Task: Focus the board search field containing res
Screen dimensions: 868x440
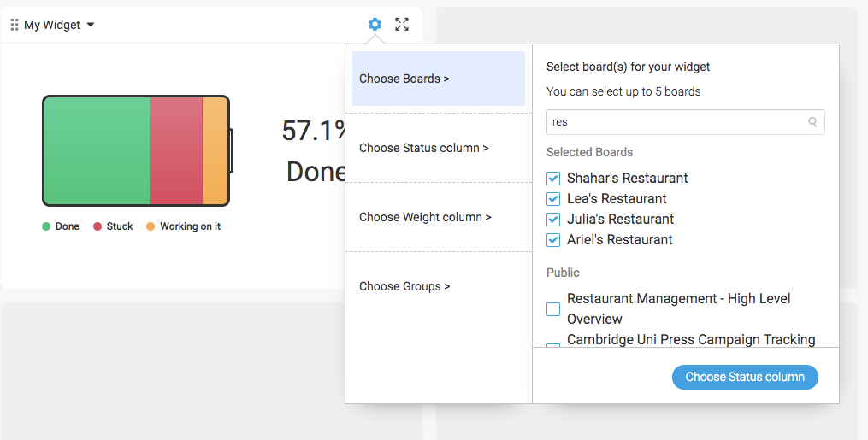Action: point(685,122)
